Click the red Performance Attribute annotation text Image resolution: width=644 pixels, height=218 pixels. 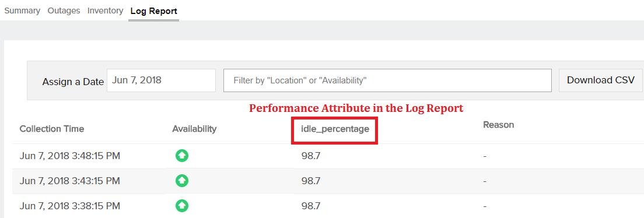point(356,108)
